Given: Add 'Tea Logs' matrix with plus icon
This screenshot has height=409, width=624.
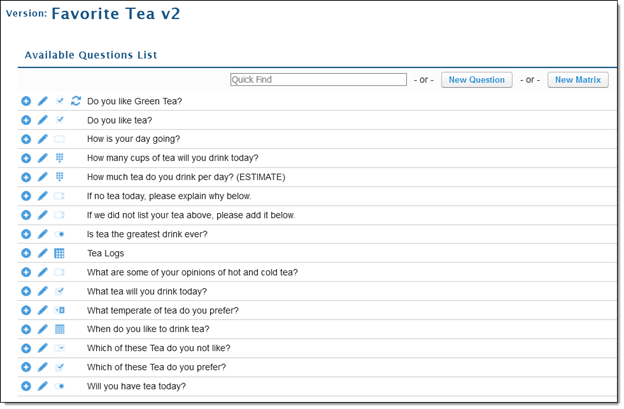Looking at the screenshot, I should [x=26, y=253].
